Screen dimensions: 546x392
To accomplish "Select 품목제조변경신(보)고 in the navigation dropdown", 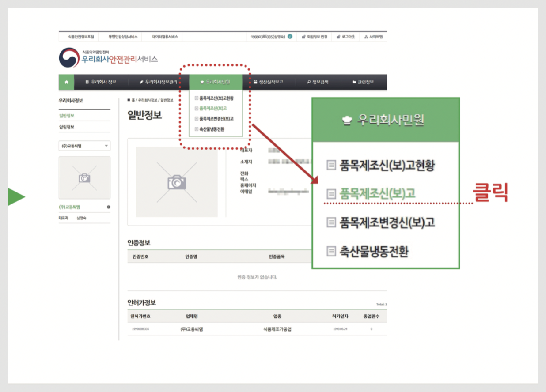I will [216, 119].
